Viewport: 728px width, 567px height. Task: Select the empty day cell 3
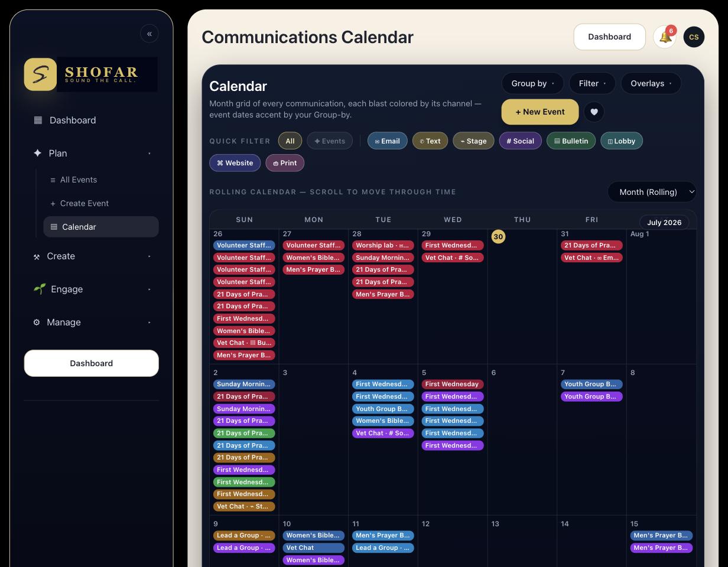pos(314,439)
